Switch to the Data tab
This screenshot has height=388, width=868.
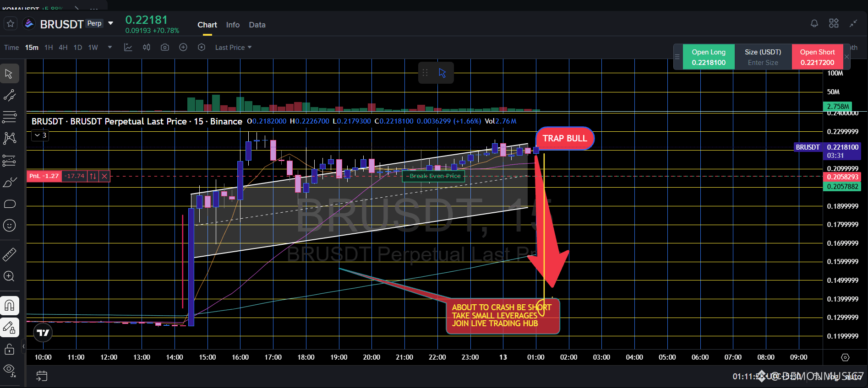257,25
